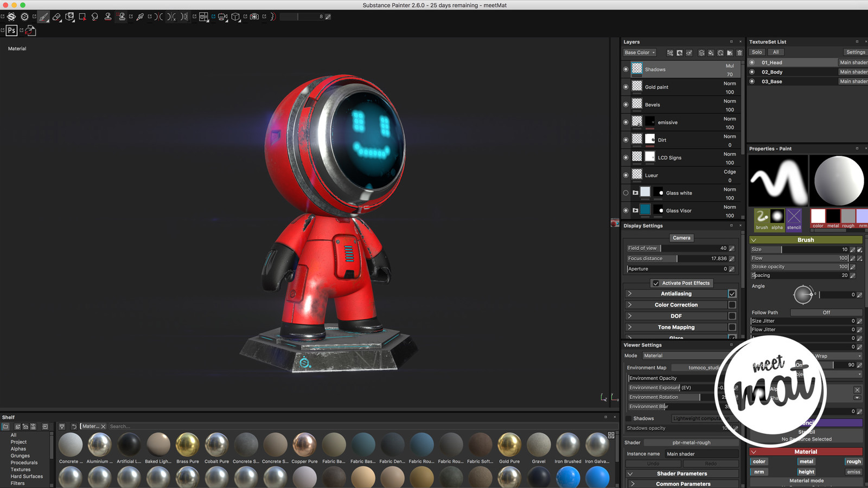Disable the Antialiasing checkbox
This screenshot has height=488, width=868.
(732, 294)
